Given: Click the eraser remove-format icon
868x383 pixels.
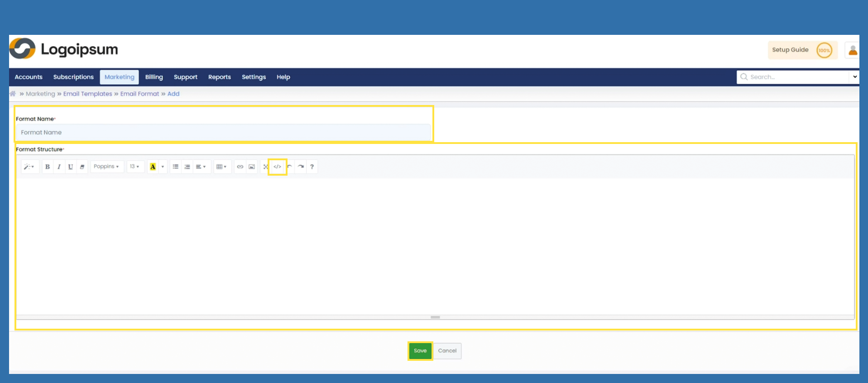Looking at the screenshot, I should 82,167.
